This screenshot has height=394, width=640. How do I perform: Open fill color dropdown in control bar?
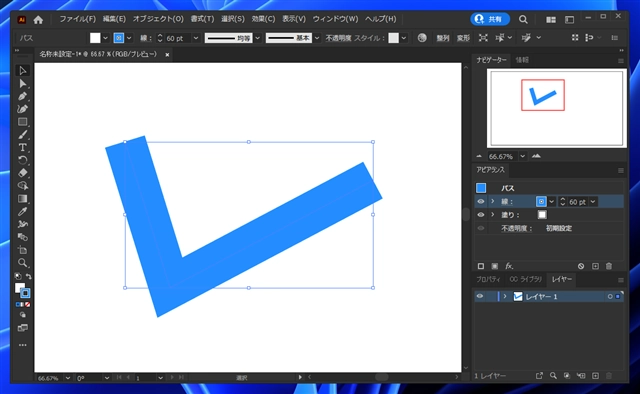click(x=105, y=38)
